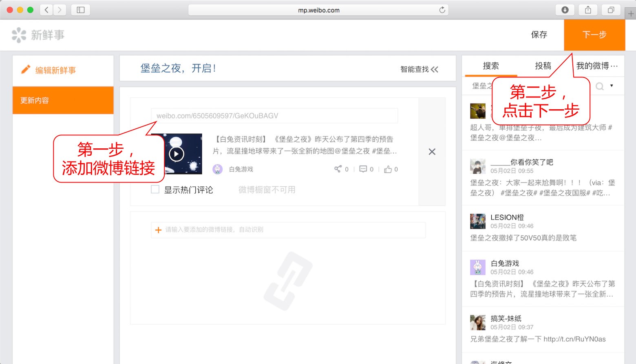Reload the page in Safari's address bar
Screen dimensions: 636x364
click(442, 10)
